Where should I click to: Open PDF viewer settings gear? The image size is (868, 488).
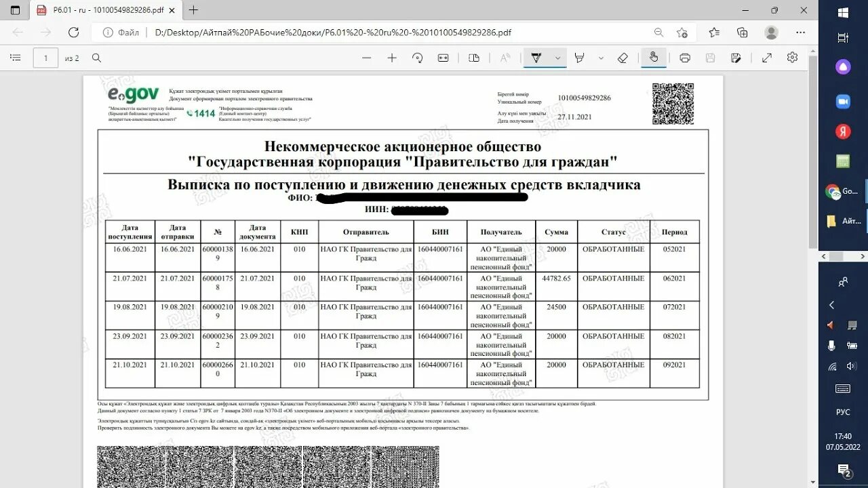tap(792, 58)
